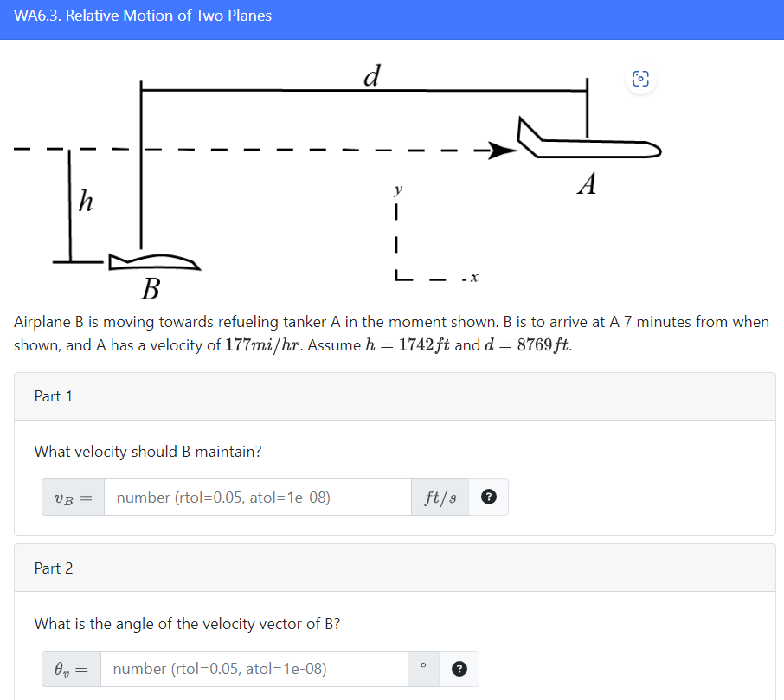The width and height of the screenshot is (784, 700).
Task: Click the airplane diagram image
Action: pos(346,173)
